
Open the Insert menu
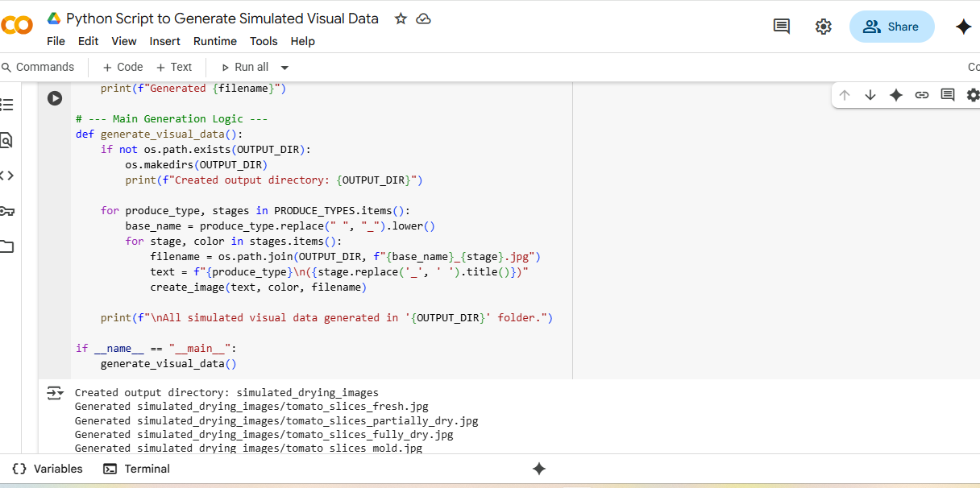(x=164, y=41)
